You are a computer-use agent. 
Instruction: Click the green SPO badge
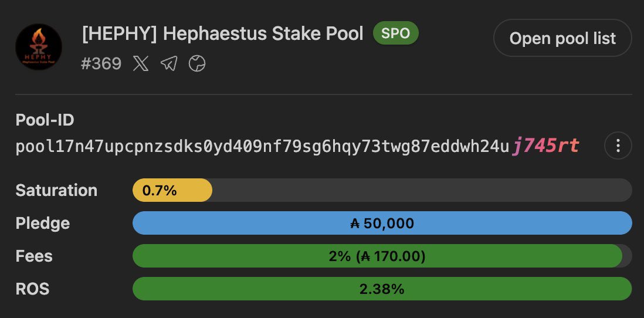point(395,33)
